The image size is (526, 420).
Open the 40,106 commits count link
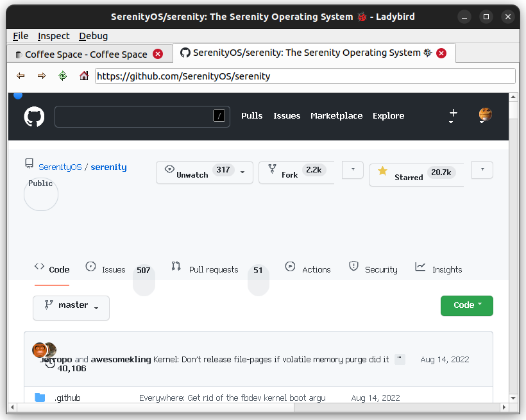click(x=72, y=368)
